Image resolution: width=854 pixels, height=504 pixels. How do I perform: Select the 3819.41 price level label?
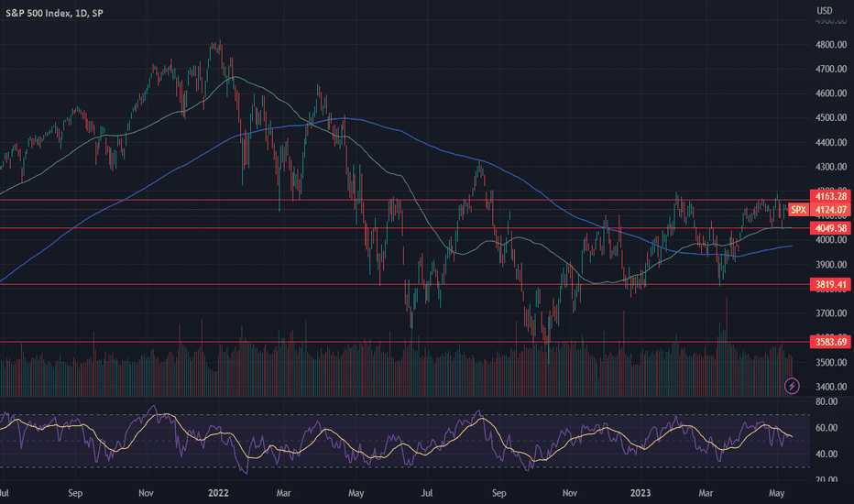[x=830, y=284]
